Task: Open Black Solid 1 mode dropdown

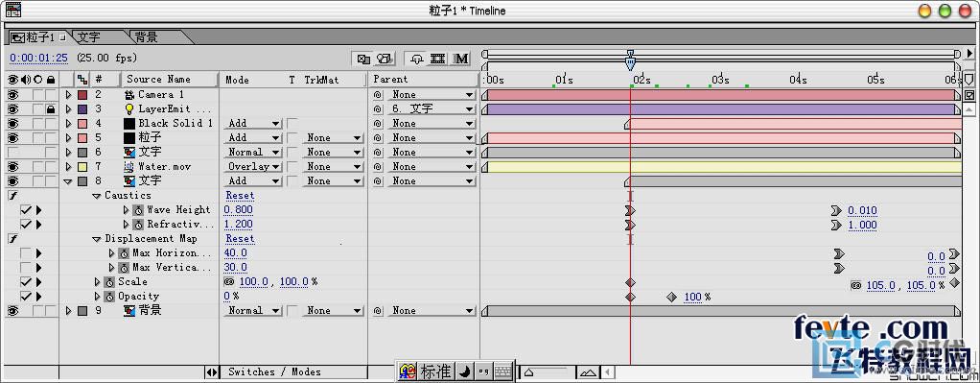Action: point(252,124)
